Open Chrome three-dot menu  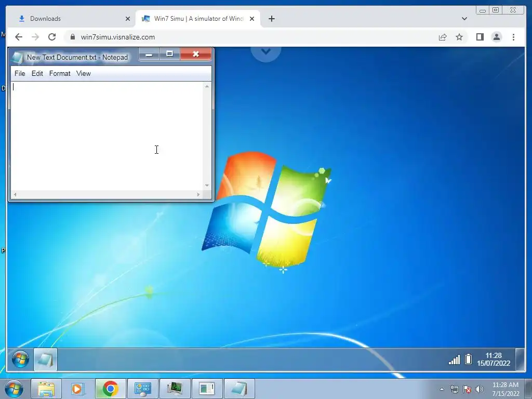pos(513,37)
